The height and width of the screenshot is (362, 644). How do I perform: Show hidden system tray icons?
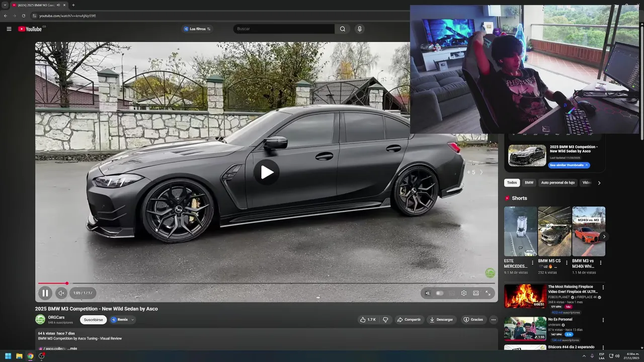(584, 356)
